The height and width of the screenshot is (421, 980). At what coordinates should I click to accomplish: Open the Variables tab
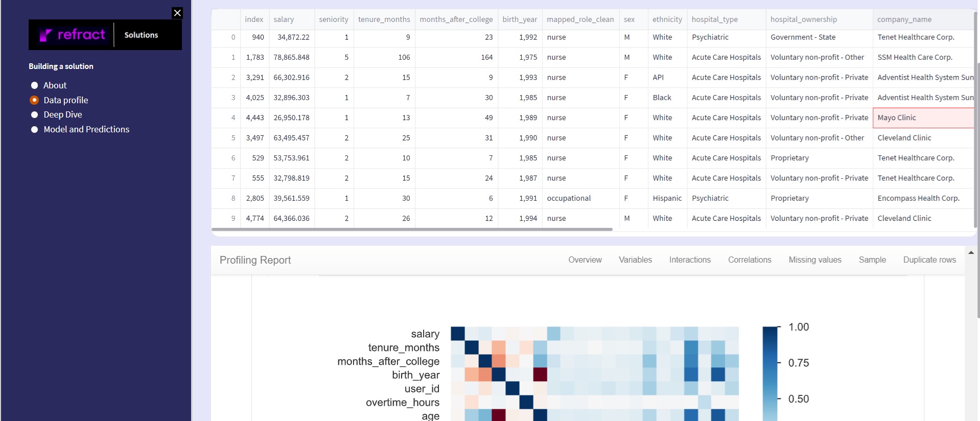pos(635,260)
